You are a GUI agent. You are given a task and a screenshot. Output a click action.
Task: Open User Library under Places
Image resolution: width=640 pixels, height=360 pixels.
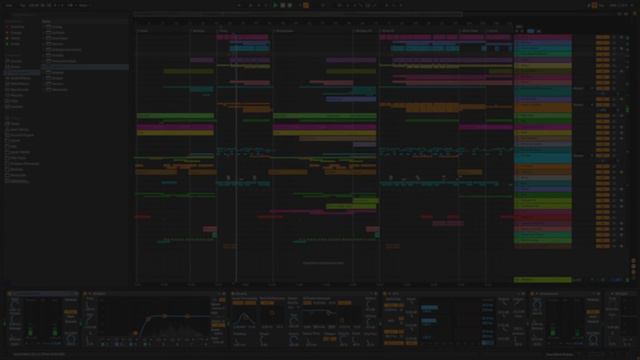coord(18,129)
